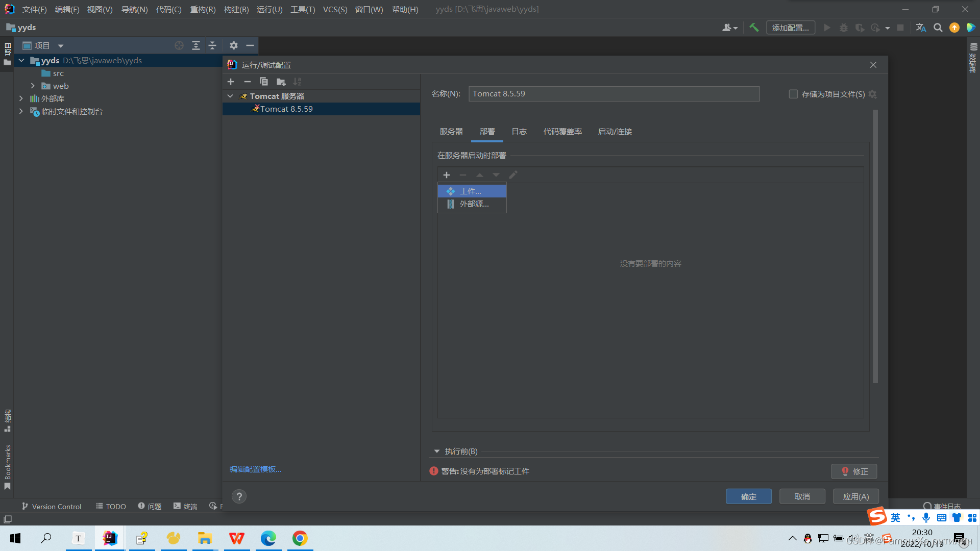Image resolution: width=980 pixels, height=551 pixels.
Task: Open IntelliJ IDEA from the Windows taskbar
Action: click(110, 538)
